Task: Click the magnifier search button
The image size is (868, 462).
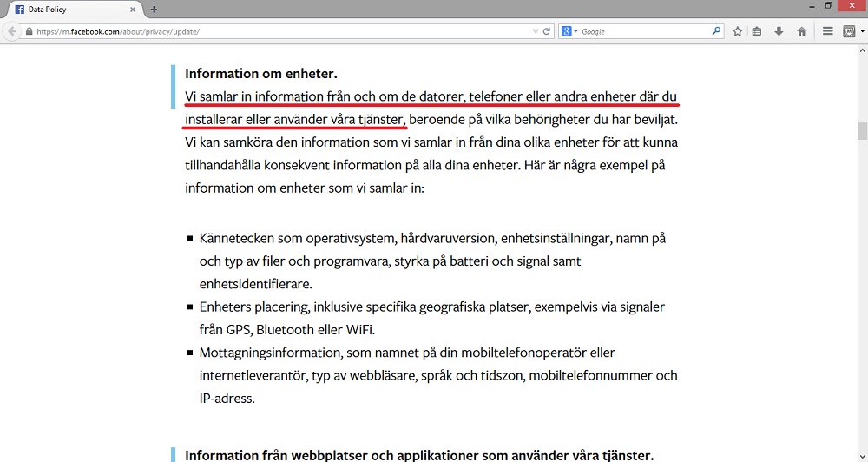Action: (x=716, y=31)
